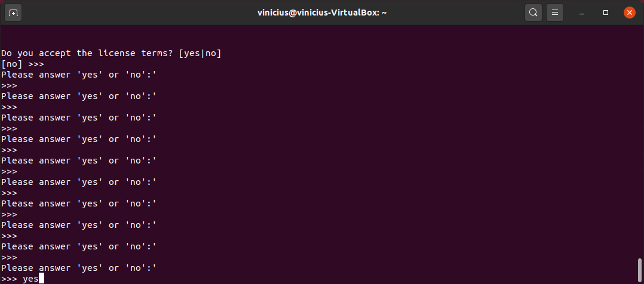Click the scrollbar track above the thumb
Viewport: 644px width, 284px height.
pyautogui.click(x=639, y=141)
